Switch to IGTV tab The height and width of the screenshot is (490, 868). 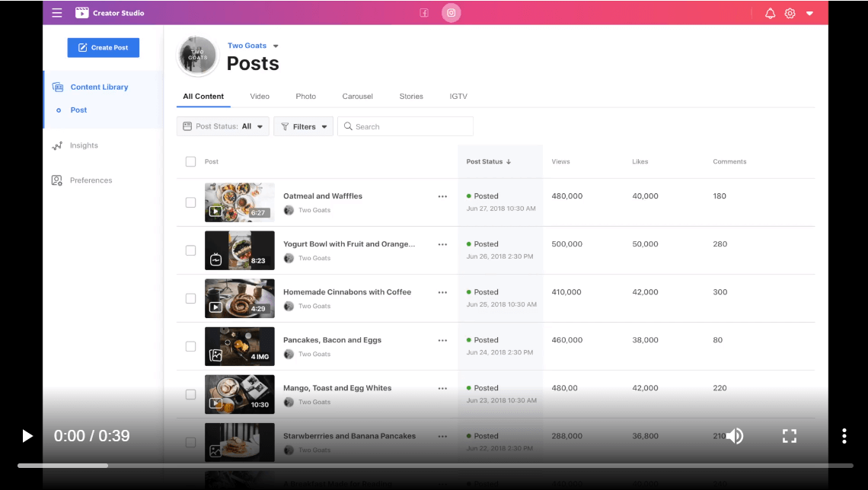pyautogui.click(x=458, y=96)
